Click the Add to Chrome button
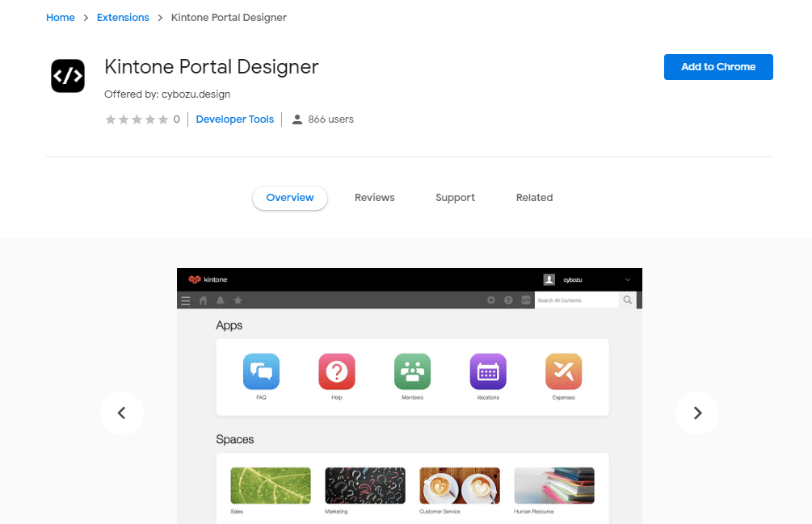 click(717, 67)
